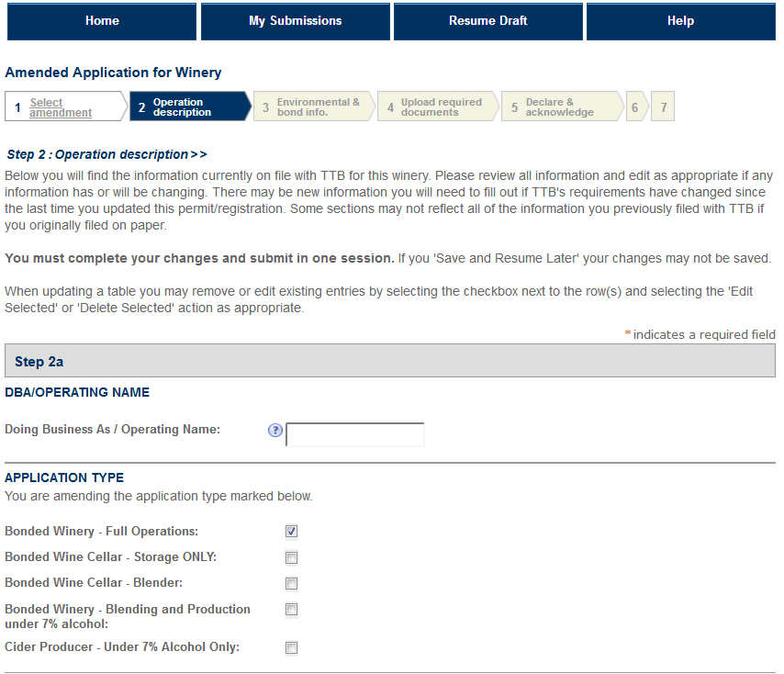Enable Bonded Wine Cellar - Blender checkbox
This screenshot has height=674, width=784.
click(291, 583)
